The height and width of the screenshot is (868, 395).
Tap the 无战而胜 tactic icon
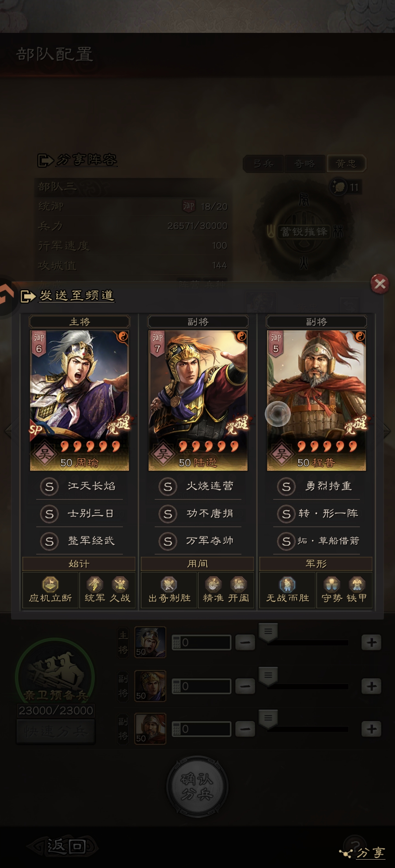(x=287, y=585)
